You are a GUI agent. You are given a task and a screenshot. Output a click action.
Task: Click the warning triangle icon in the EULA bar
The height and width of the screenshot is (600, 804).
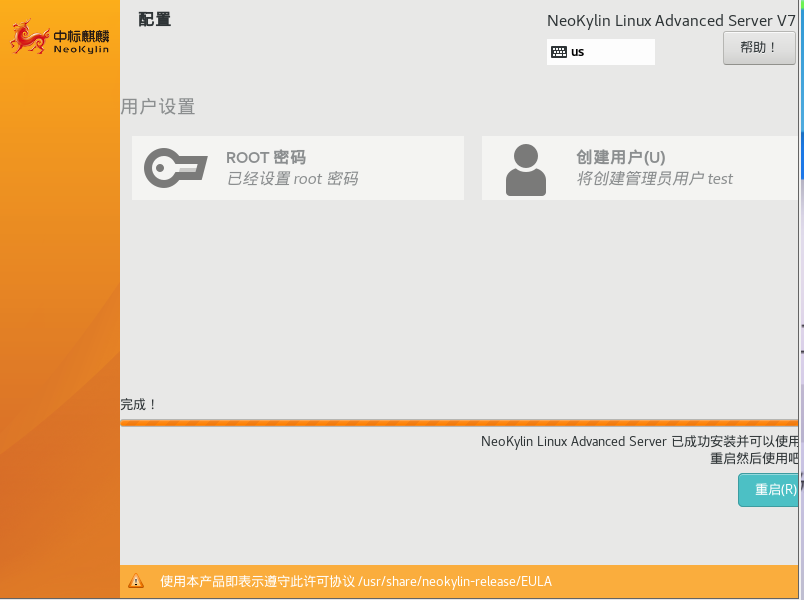[x=136, y=581]
